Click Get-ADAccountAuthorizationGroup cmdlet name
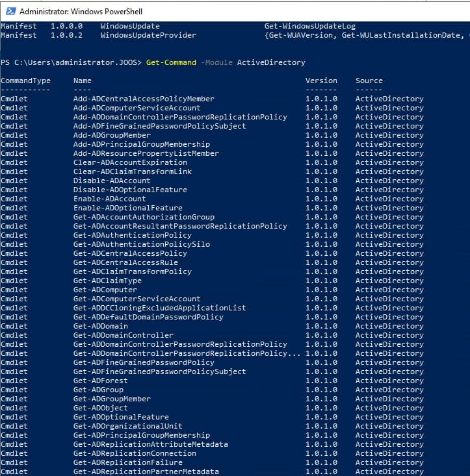This screenshot has height=476, width=470. tap(144, 217)
